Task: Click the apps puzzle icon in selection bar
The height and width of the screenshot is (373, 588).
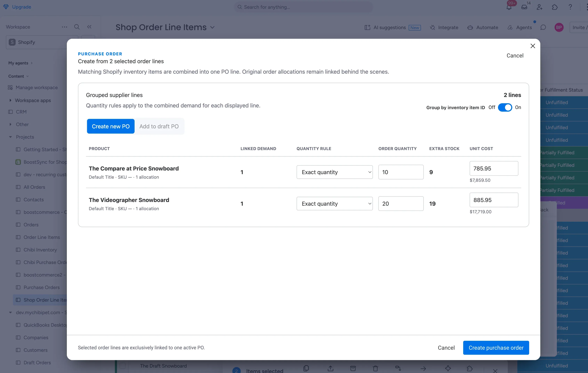Action: tap(470, 368)
